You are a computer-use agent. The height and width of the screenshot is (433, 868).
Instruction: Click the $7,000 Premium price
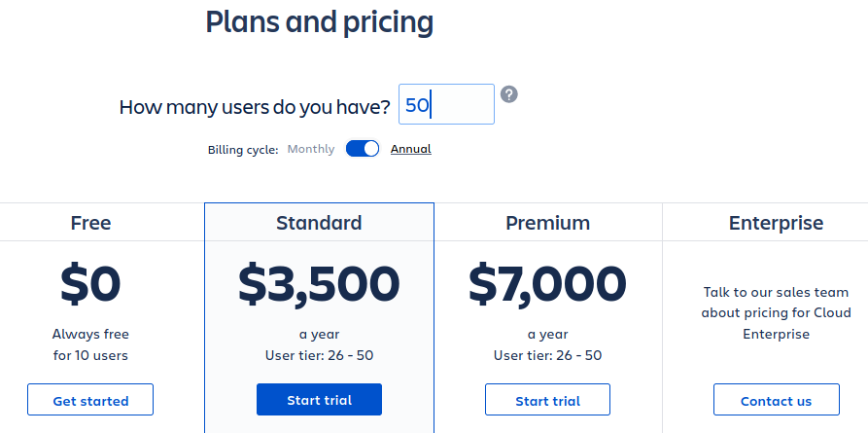pyautogui.click(x=547, y=282)
